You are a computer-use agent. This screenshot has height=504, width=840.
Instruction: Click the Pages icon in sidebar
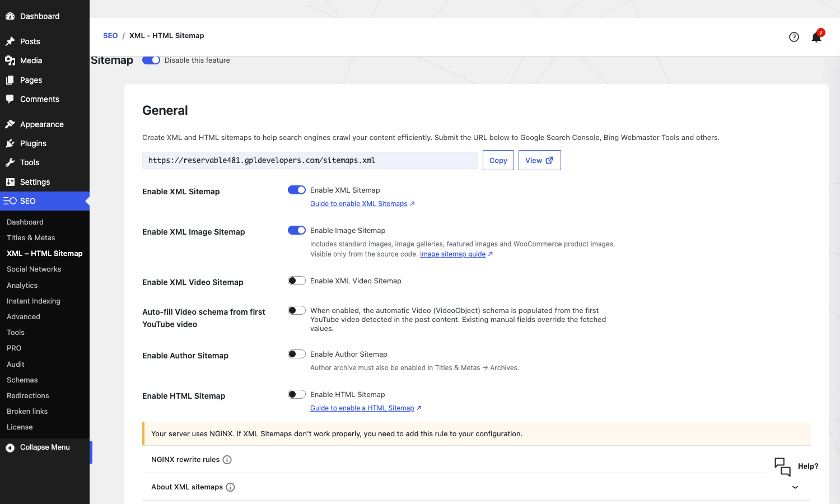(10, 80)
